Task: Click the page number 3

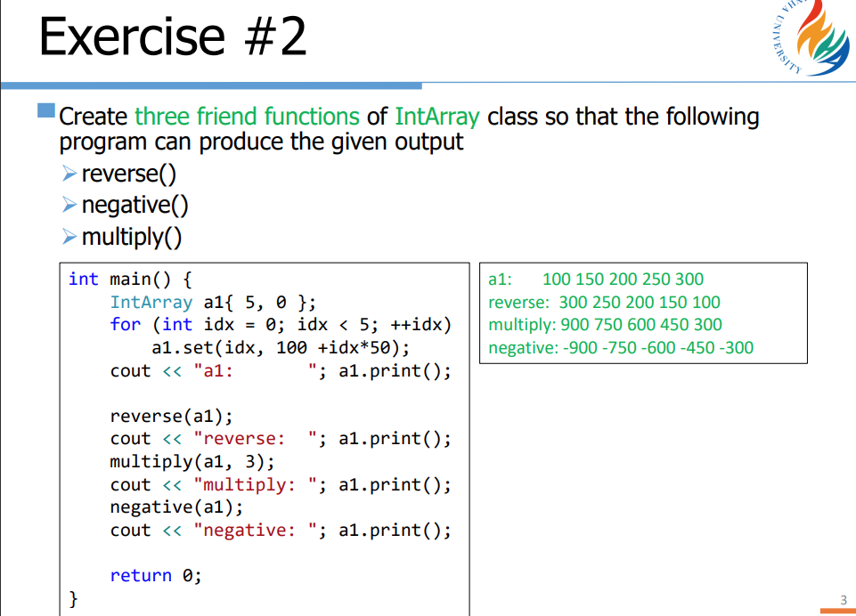Action: (x=843, y=598)
